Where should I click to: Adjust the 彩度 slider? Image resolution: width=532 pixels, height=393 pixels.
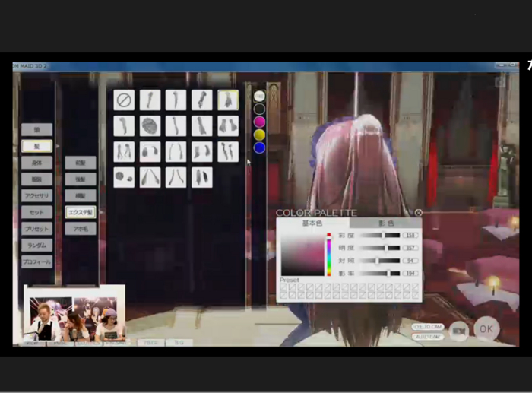380,235
